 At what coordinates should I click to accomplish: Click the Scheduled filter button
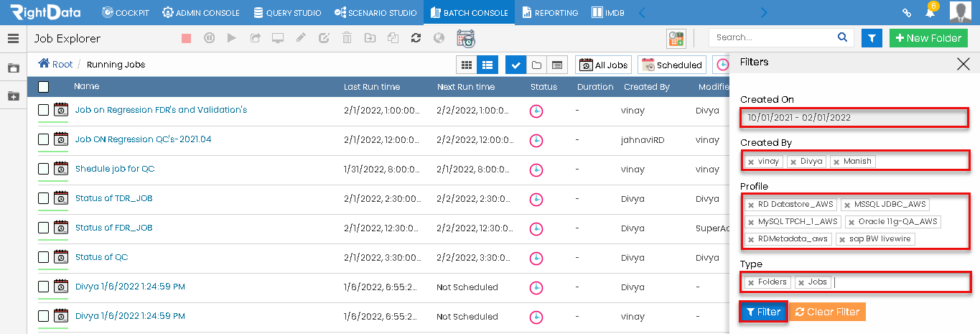672,65
